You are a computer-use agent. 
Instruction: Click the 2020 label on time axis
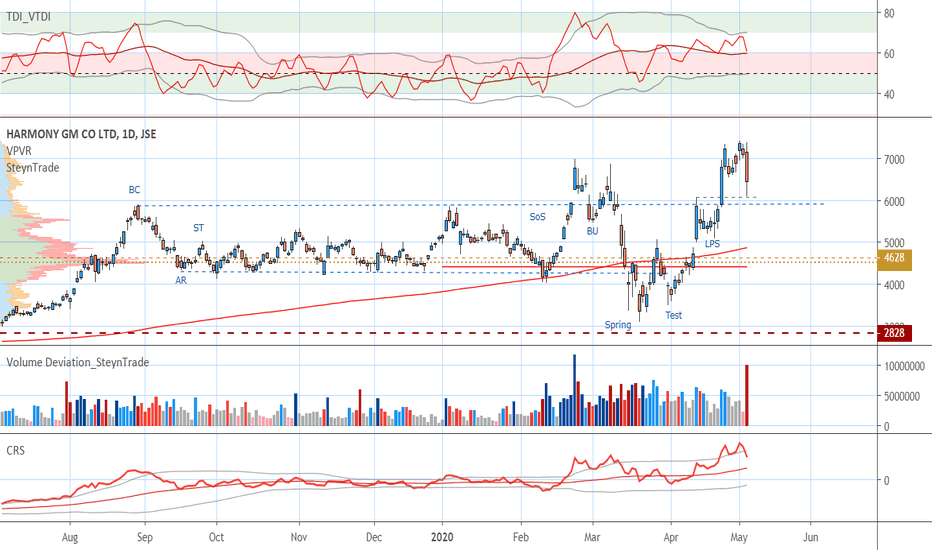[442, 538]
